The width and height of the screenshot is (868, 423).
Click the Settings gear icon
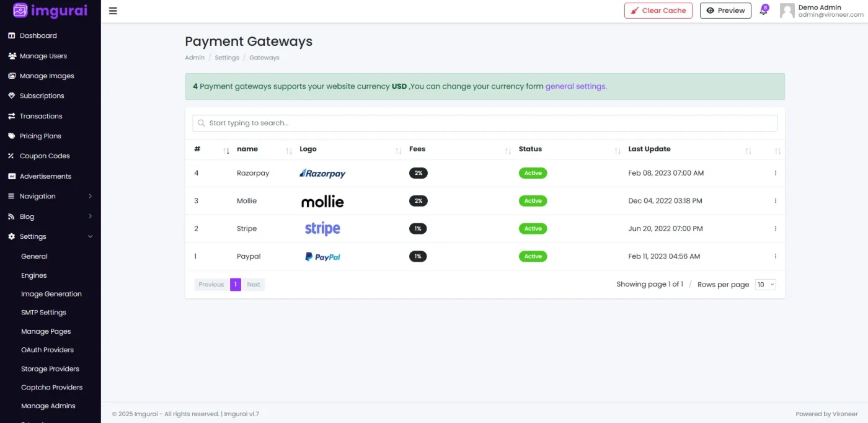coord(11,236)
